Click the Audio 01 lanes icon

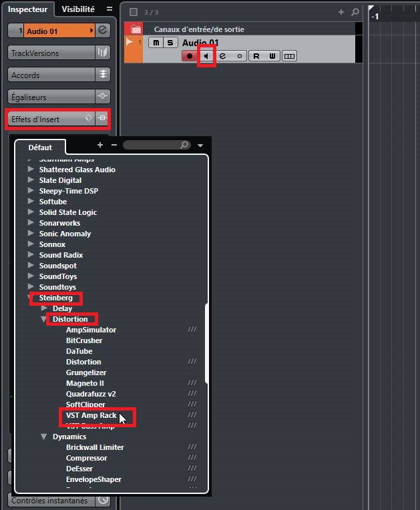(289, 56)
